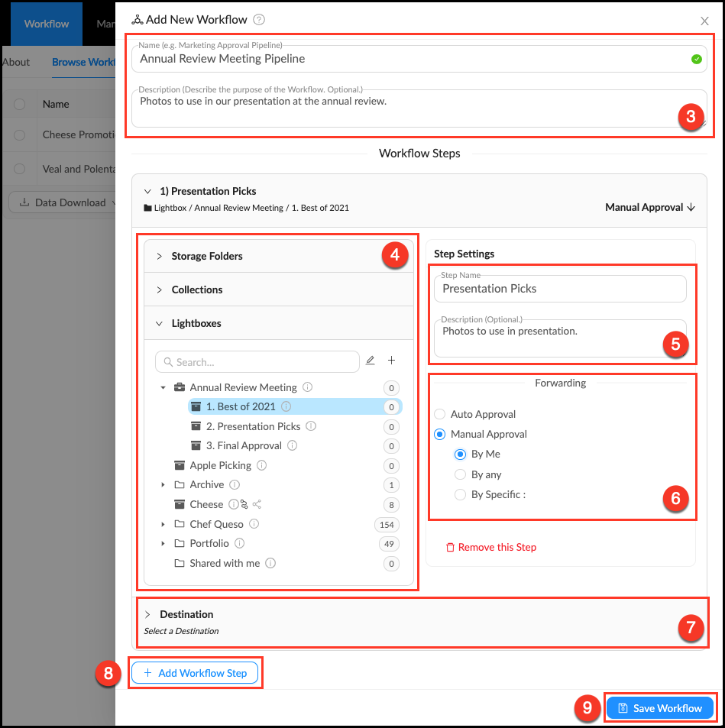Select the 2. Presentation Picks lightbox
Viewport: 725px width, 728px height.
coord(258,426)
